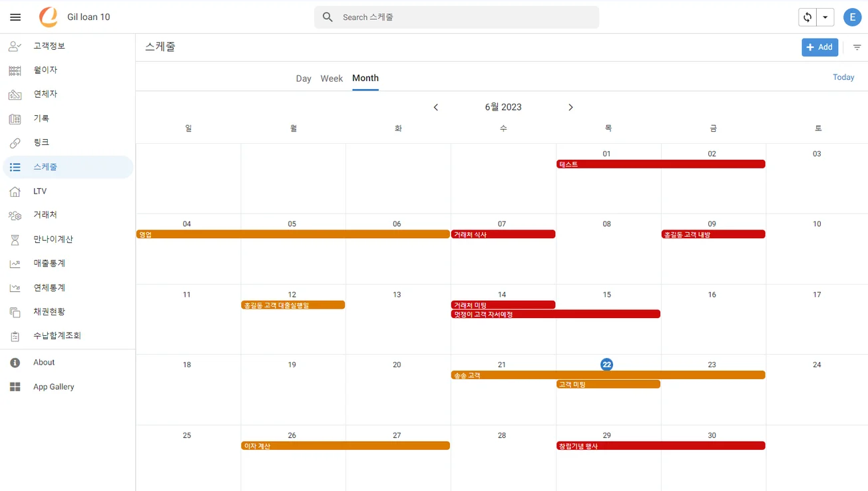
Task: Click the 수납합계조회 clipboard icon
Action: tap(15, 337)
